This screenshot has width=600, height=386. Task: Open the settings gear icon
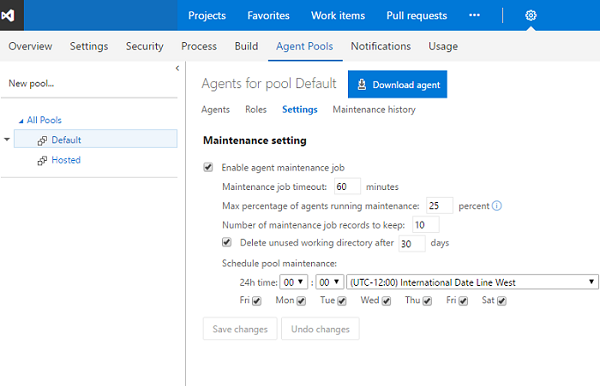[530, 15]
